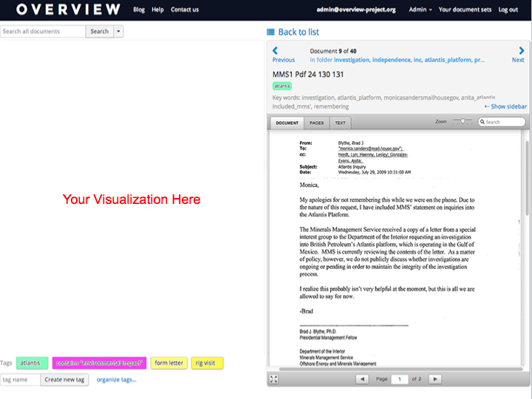532x399 pixels.
Task: Click Your Visualization Here placeholder
Action: click(132, 199)
